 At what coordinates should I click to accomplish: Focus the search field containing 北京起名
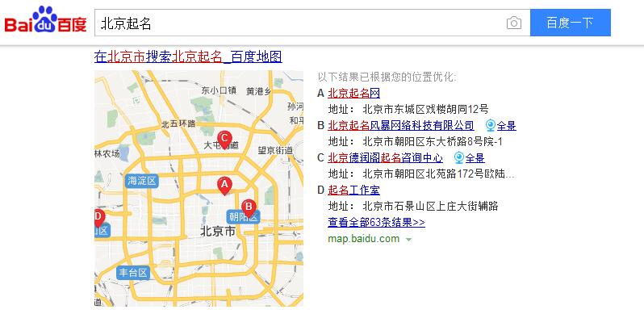click(312, 23)
